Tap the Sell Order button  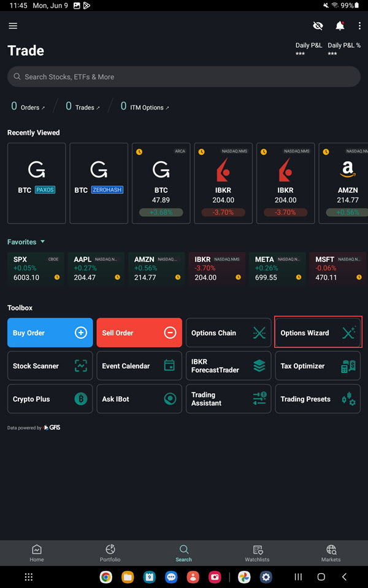(x=139, y=333)
